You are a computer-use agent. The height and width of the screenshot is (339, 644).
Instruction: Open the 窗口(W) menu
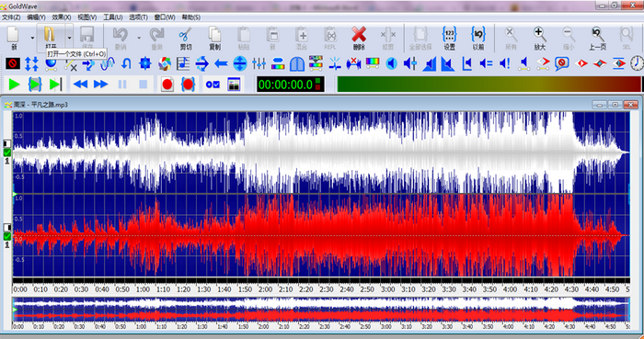[x=165, y=17]
